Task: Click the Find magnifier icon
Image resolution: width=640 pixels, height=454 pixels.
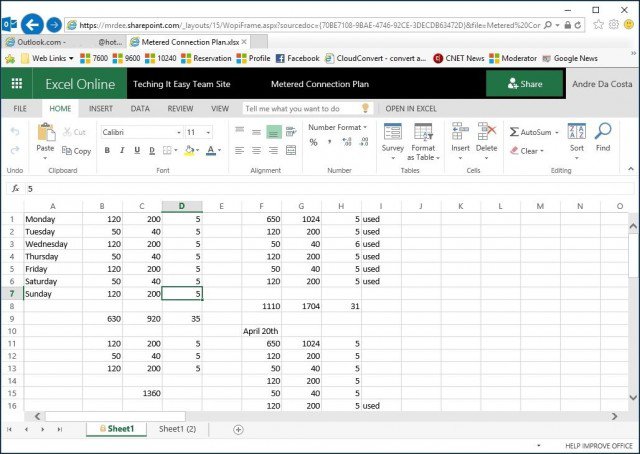Action: 603,131
